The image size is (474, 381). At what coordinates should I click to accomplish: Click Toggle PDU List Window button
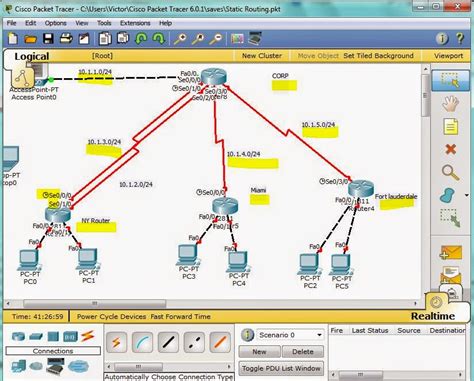click(281, 368)
